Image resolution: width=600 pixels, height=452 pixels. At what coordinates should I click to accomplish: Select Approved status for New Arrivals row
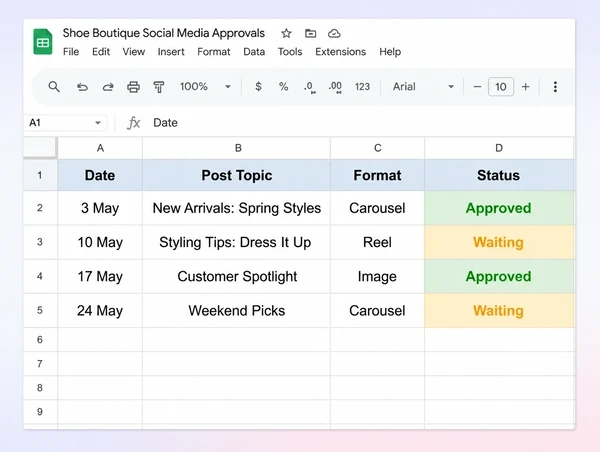tap(499, 208)
